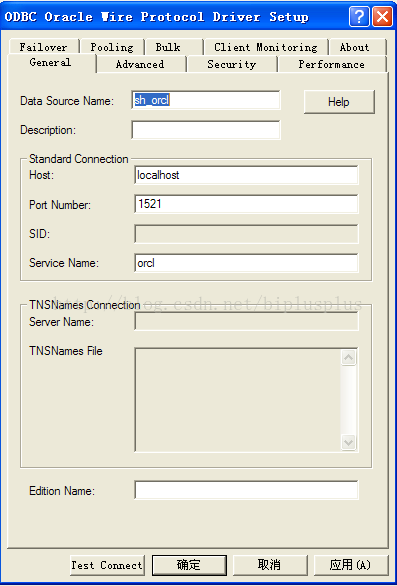The height and width of the screenshot is (586, 397).
Task: Click the SID label
Action: 40,234
